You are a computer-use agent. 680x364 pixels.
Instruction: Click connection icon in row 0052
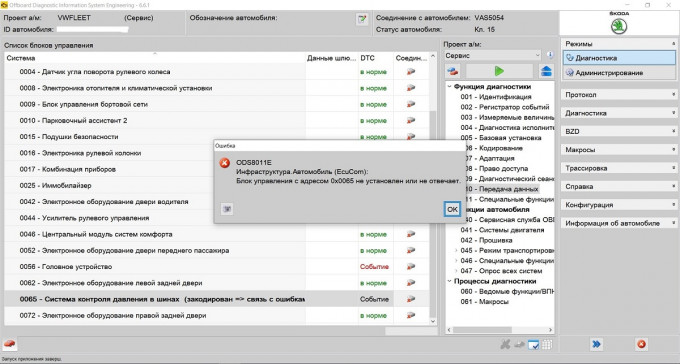411,250
